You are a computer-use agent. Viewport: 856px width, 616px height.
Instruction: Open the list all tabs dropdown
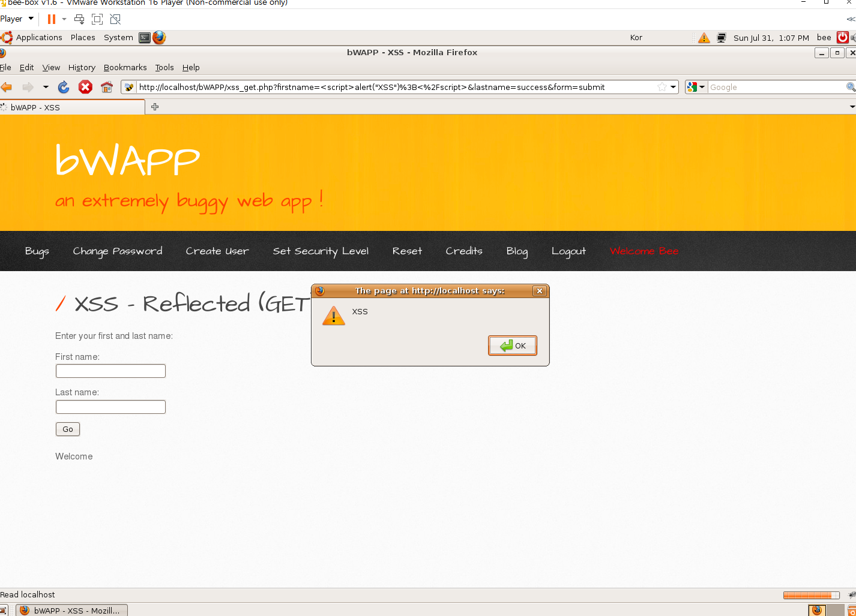coord(852,107)
